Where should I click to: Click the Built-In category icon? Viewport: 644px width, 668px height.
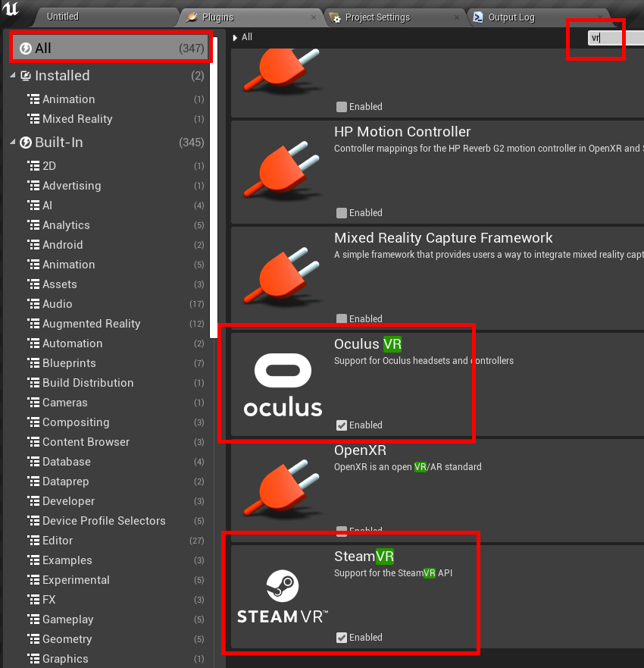tap(26, 143)
